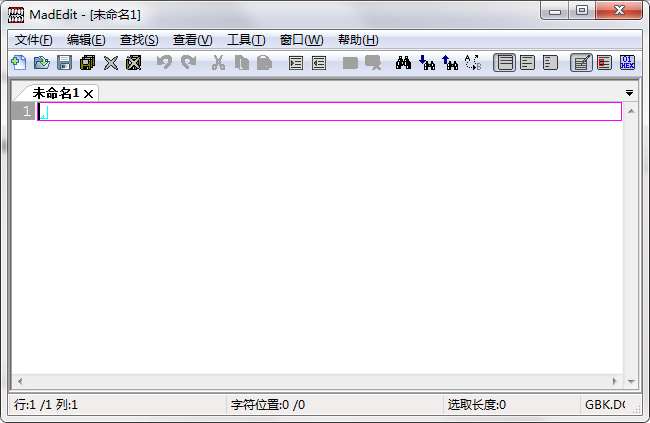This screenshot has height=423, width=650.
Task: Open the 窗口(W) menu
Action: pos(301,40)
